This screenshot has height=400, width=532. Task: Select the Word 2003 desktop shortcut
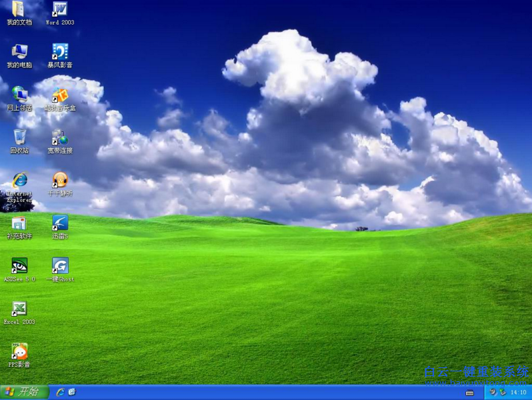(x=60, y=10)
